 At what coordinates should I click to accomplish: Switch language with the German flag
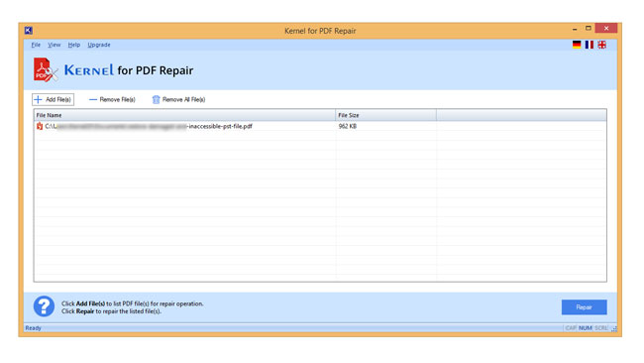577,45
